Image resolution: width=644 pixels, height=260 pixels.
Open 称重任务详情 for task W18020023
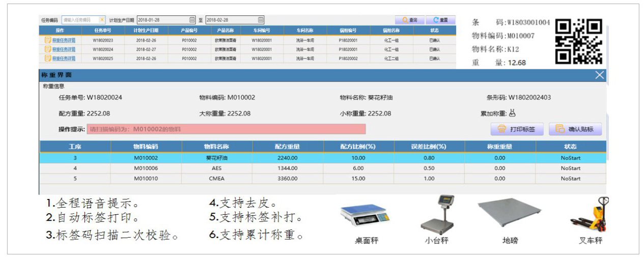[x=61, y=40]
